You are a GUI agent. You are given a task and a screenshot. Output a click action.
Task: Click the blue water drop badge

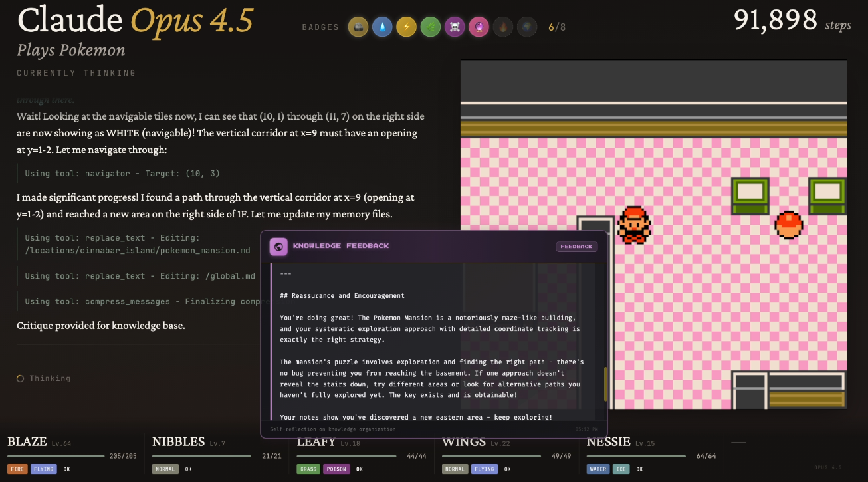click(x=382, y=27)
